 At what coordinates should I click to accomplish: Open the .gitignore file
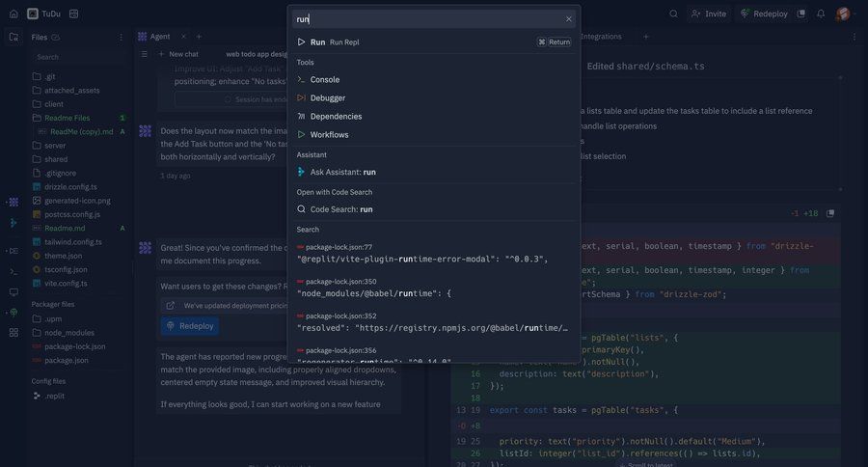[x=77, y=173]
